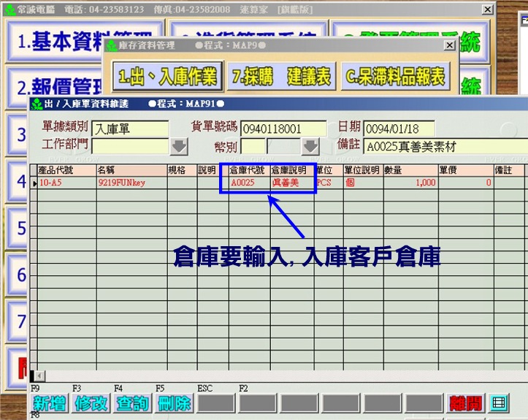Click the 刪除 (Delete) button

coord(174,403)
